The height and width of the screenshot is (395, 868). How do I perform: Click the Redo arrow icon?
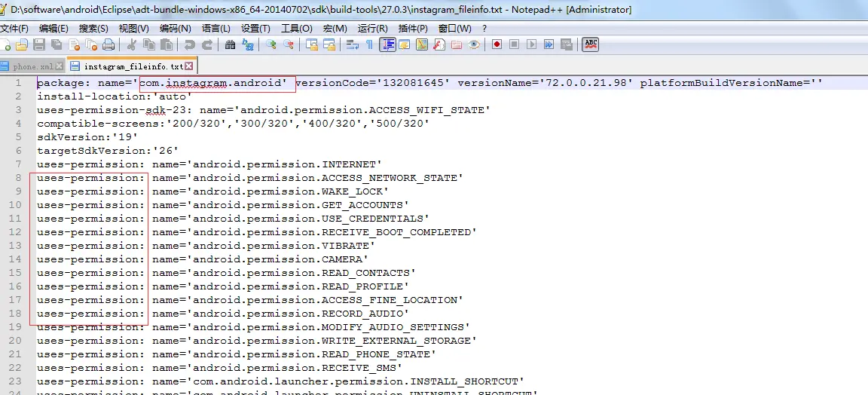207,45
